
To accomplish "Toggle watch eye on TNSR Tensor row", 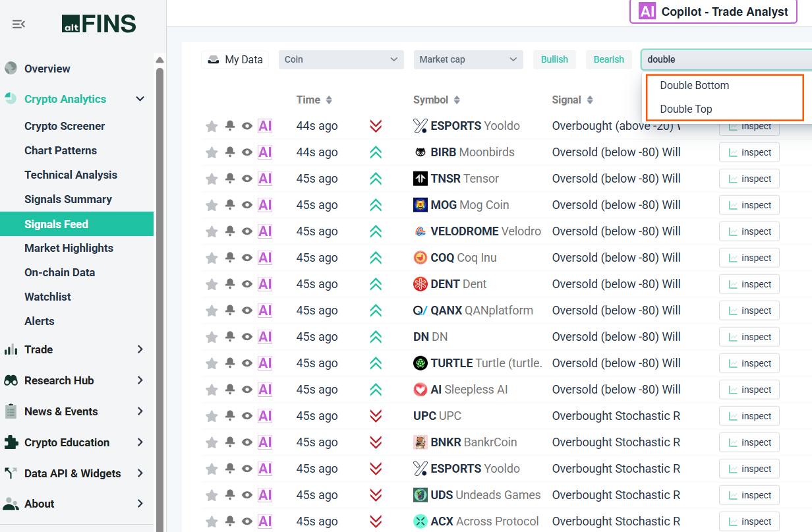I will click(247, 179).
